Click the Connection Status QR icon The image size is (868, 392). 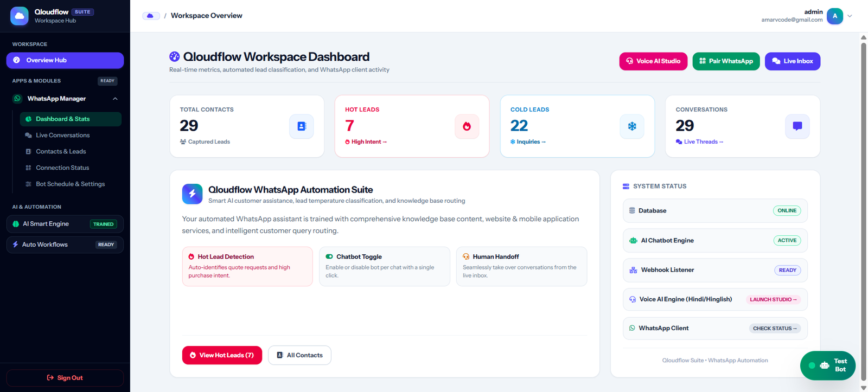point(28,168)
